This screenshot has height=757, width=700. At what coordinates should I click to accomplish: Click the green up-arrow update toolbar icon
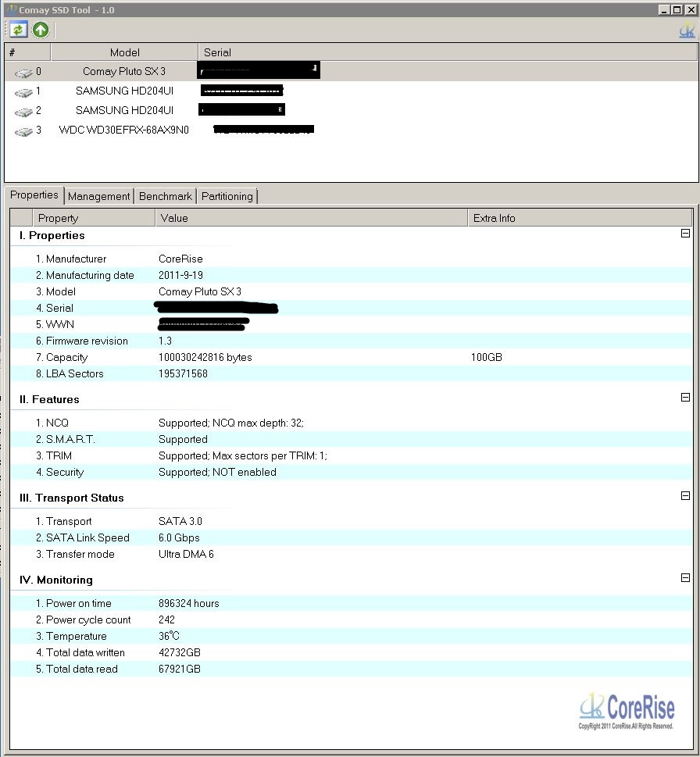click(x=41, y=30)
